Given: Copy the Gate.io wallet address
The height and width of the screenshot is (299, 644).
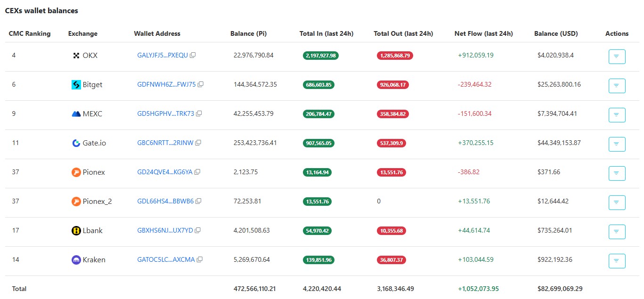Looking at the screenshot, I should pos(198,143).
